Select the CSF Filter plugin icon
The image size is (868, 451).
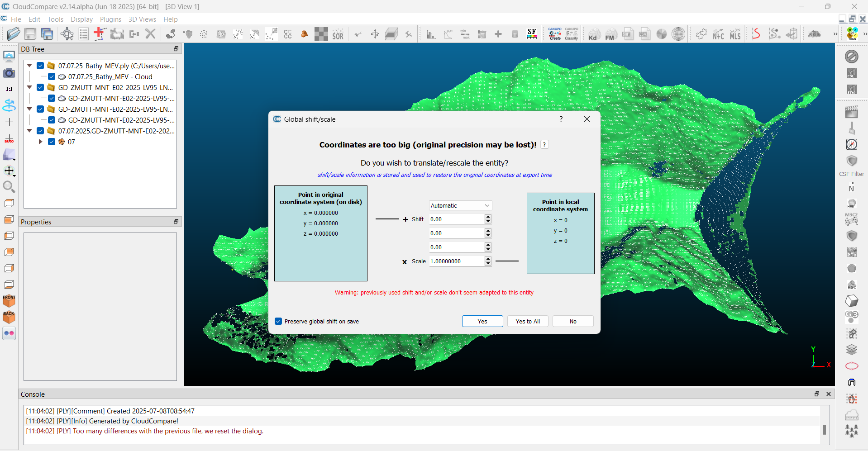pos(851,161)
